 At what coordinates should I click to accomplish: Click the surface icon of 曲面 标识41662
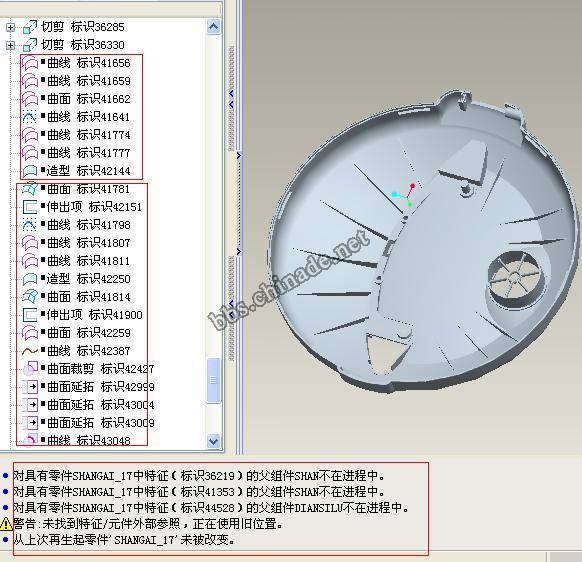pyautogui.click(x=30, y=99)
